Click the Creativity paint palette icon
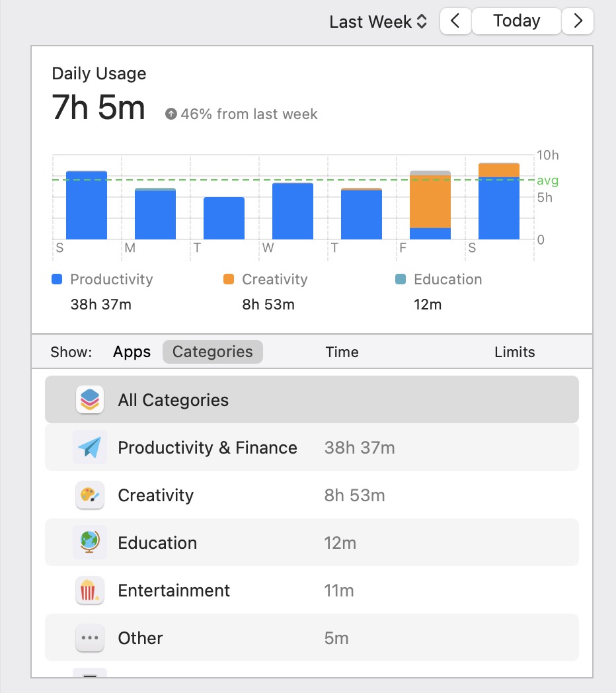The height and width of the screenshot is (693, 616). (90, 495)
